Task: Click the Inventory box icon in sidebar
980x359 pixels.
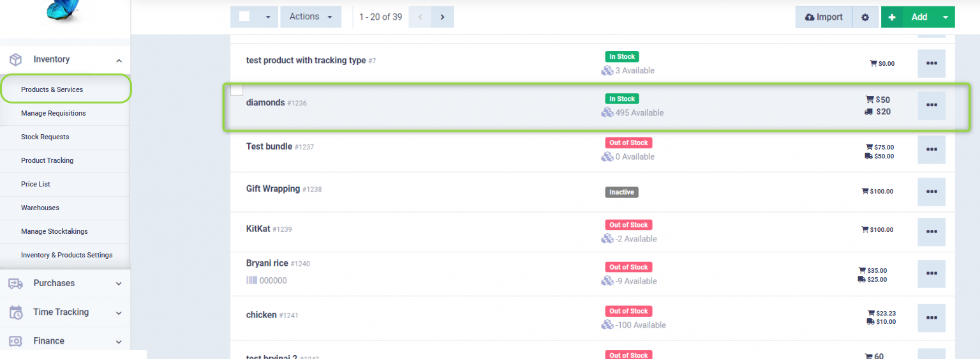Action: click(16, 59)
